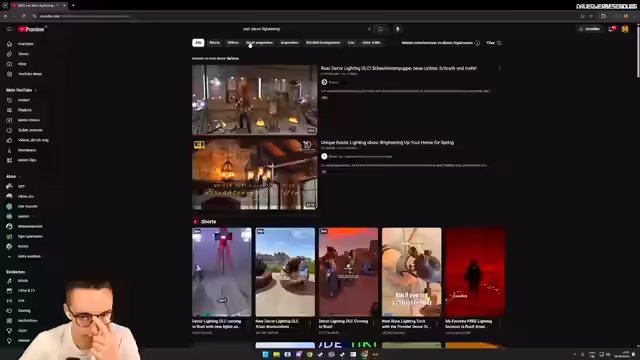
Task: Open the Downloads sidebar icon
Action: (x=9, y=150)
